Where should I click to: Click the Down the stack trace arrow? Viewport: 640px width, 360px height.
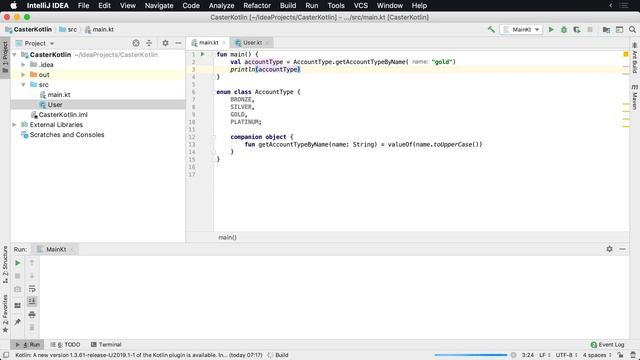tap(32, 276)
